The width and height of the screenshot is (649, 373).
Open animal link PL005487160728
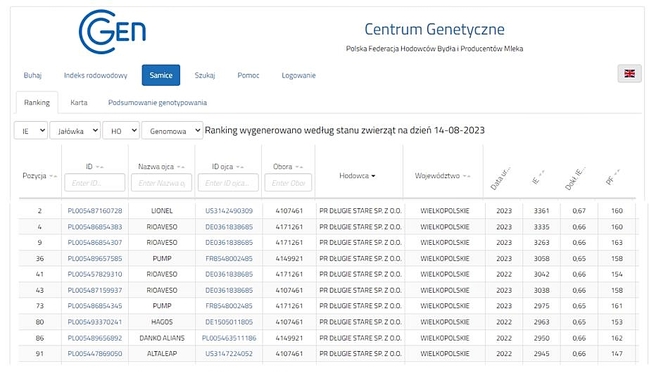tap(95, 211)
